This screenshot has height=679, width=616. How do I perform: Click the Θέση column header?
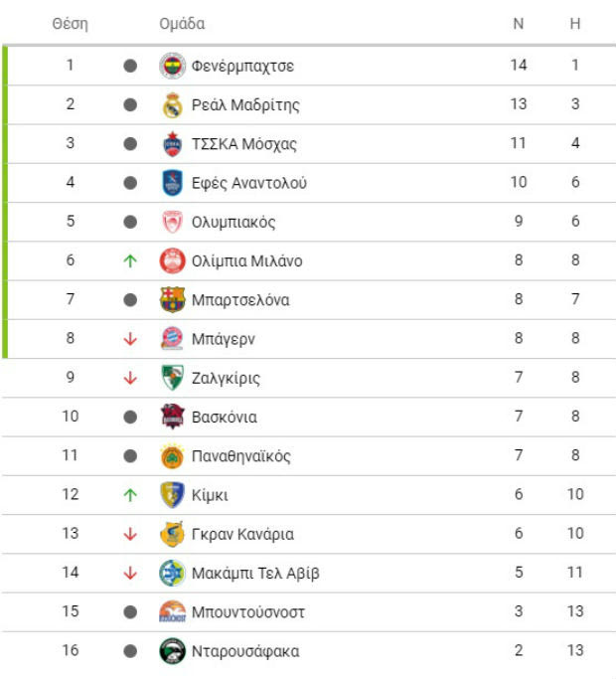[71, 24]
